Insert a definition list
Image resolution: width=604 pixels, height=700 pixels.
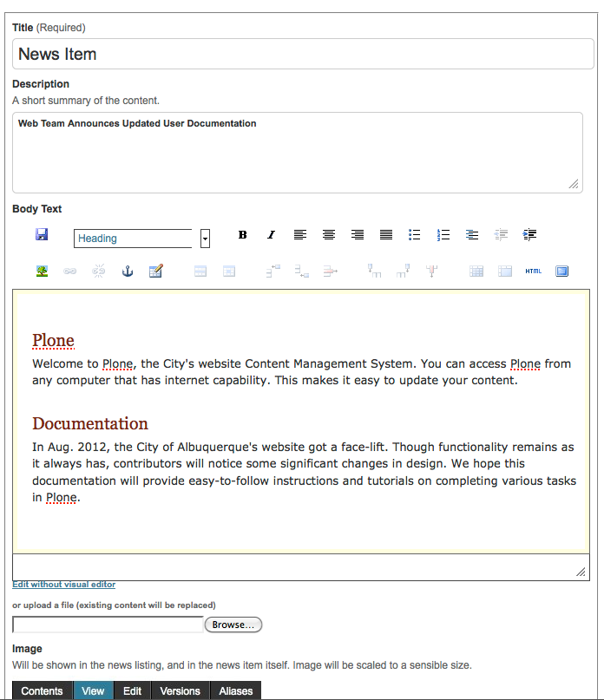coord(472,235)
